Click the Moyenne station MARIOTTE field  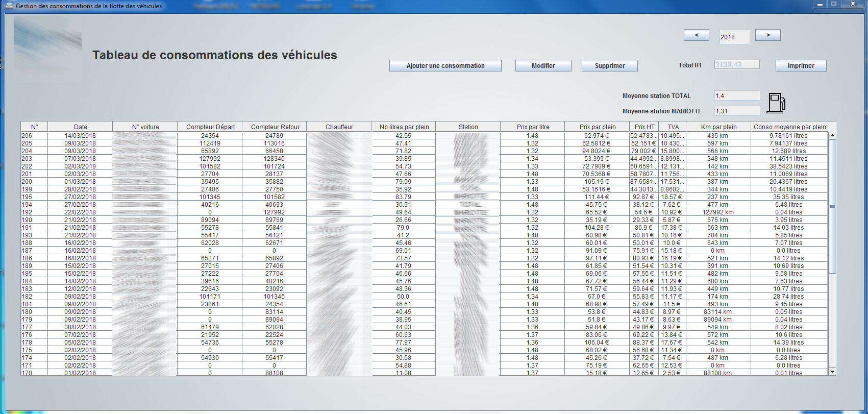[x=737, y=111]
